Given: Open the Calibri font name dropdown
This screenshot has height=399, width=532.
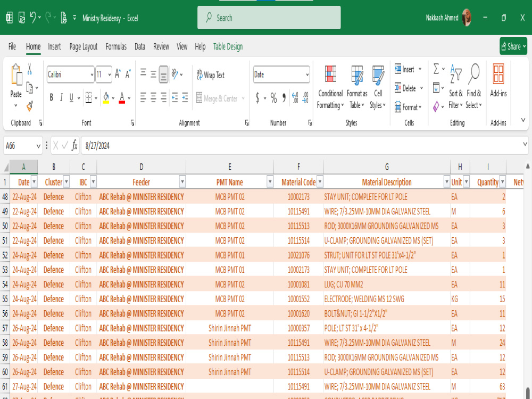Looking at the screenshot, I should pyautogui.click(x=92, y=74).
